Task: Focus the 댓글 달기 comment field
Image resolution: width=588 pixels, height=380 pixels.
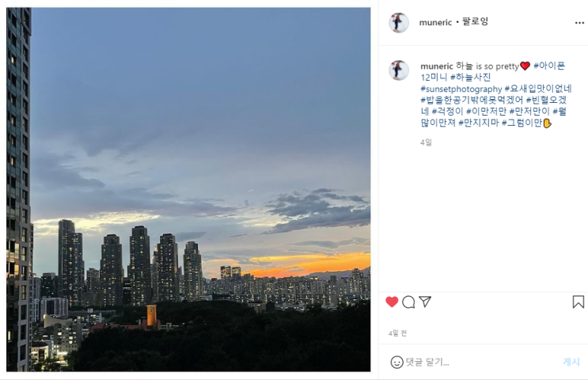Action: 482,362
